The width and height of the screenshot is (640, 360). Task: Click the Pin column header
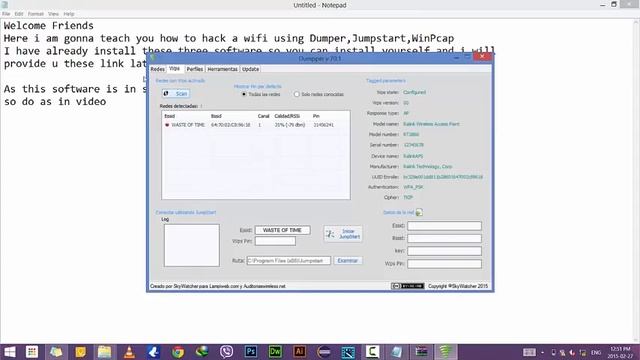(316, 116)
